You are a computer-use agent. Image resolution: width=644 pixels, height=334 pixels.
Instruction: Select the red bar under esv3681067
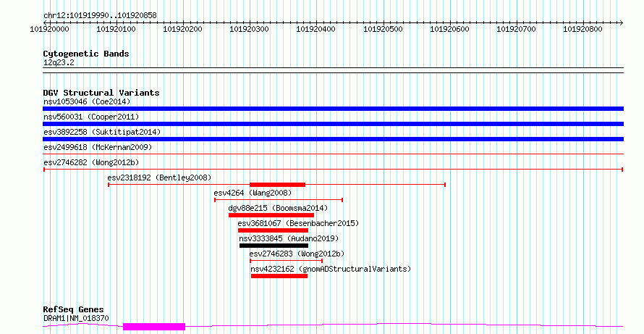(273, 230)
